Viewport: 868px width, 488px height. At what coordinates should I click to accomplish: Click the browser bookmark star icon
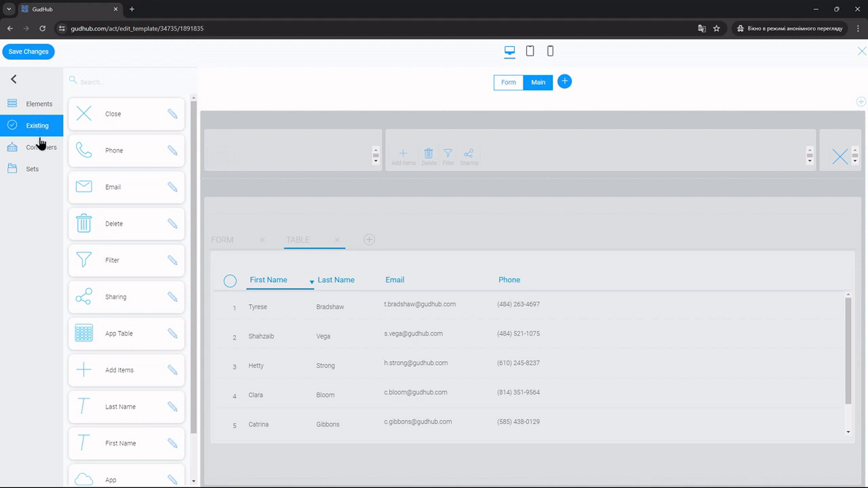pos(717,28)
